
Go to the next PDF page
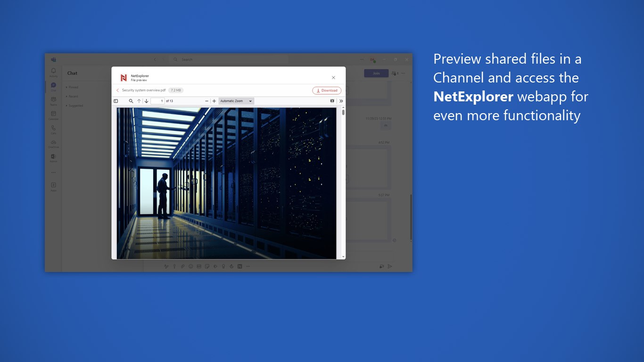(x=147, y=101)
